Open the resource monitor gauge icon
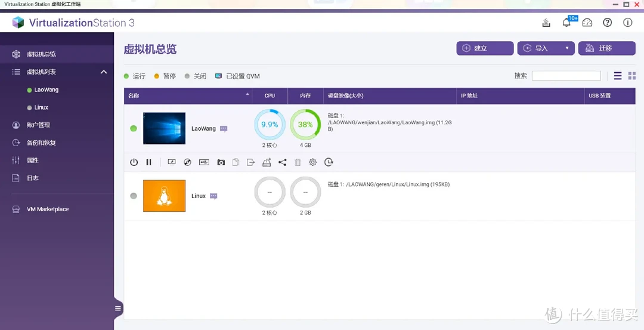 (x=587, y=23)
